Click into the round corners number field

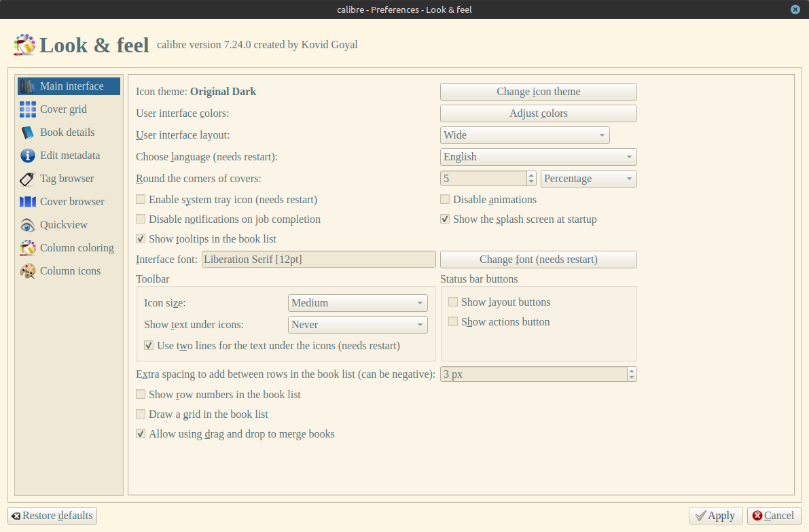click(x=484, y=179)
